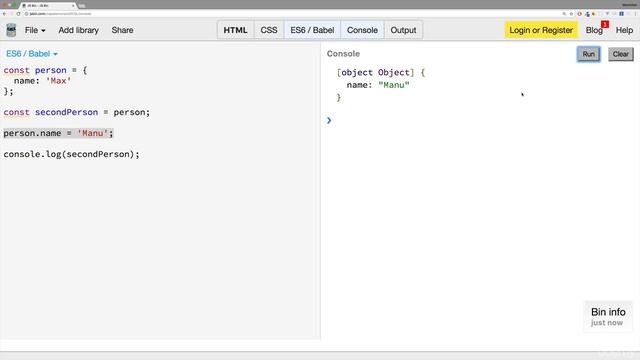Screen dimensions: 640x360
Task: Open the browser three-dot menu
Action: click(x=635, y=14)
